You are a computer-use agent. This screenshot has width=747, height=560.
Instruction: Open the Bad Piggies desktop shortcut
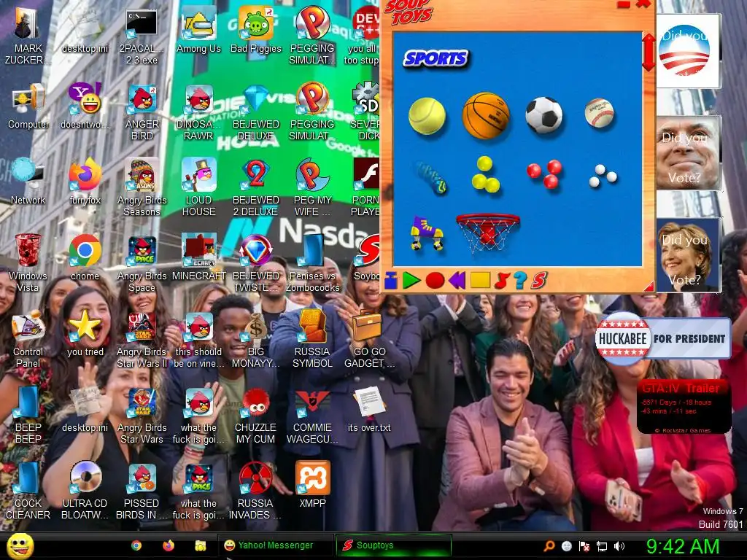[x=256, y=31]
